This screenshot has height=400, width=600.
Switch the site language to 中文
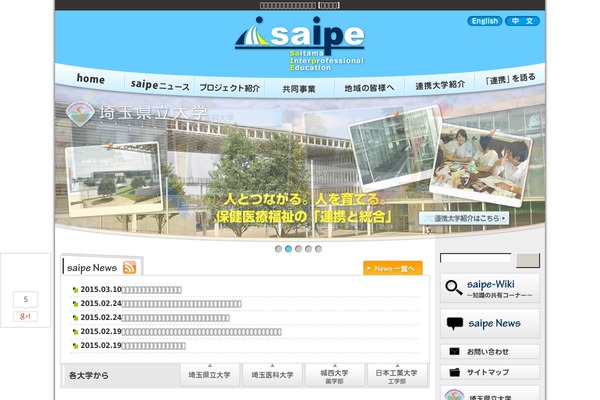tap(522, 21)
